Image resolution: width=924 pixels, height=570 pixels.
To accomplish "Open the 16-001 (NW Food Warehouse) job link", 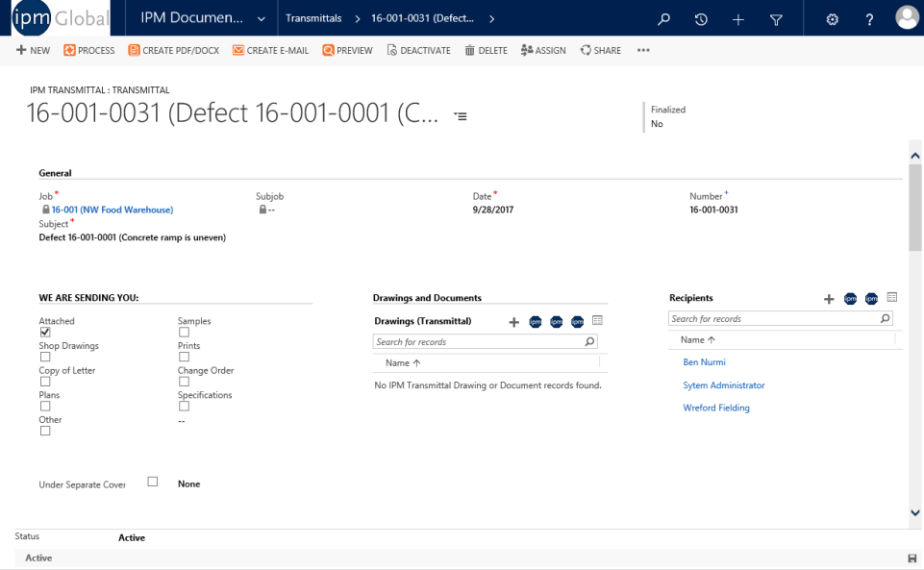I will click(x=112, y=210).
